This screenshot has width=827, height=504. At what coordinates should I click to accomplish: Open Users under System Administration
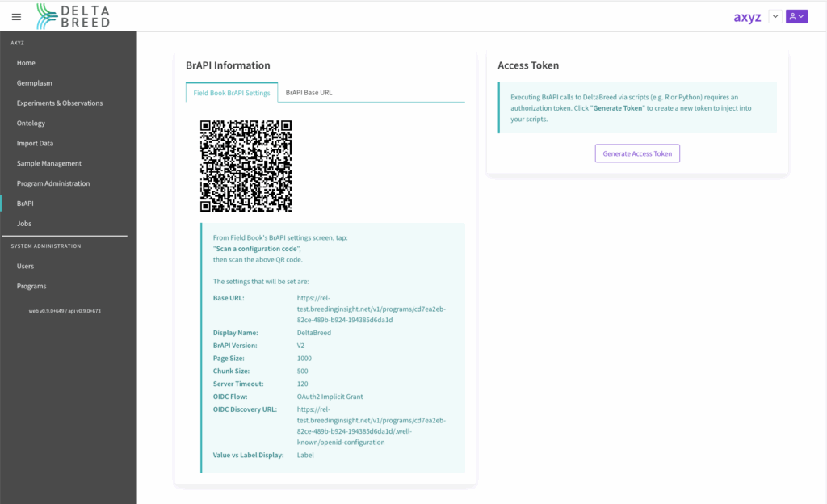tap(25, 266)
